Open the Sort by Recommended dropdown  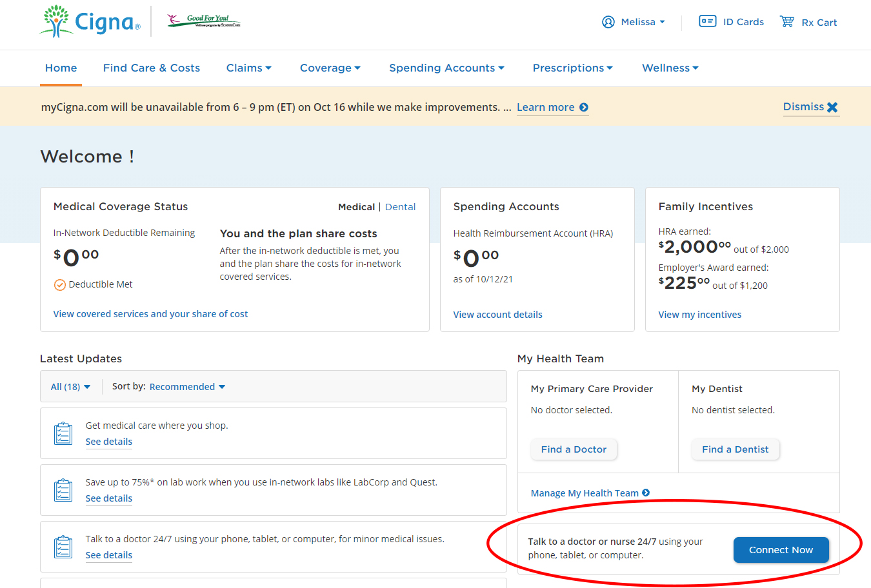coord(187,387)
